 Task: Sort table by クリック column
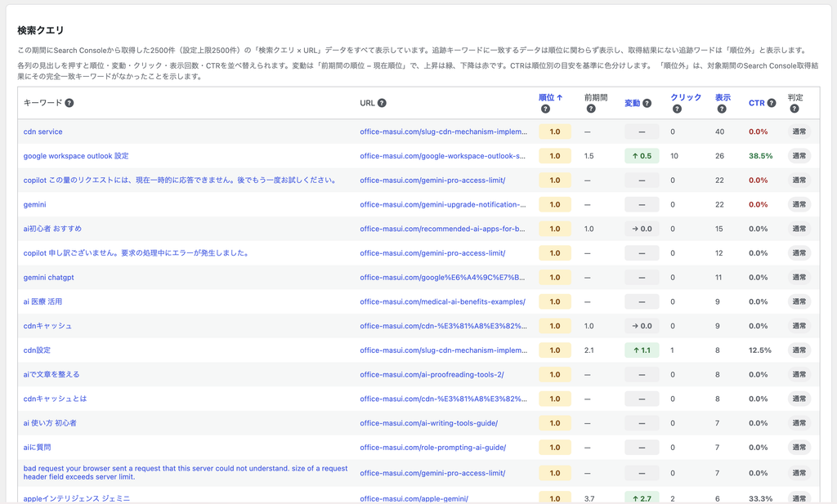(686, 97)
